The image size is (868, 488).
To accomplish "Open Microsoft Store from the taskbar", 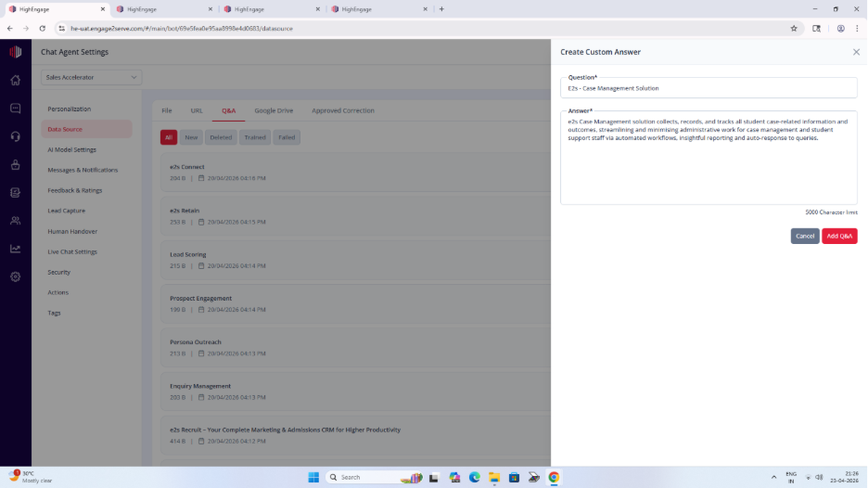I will tap(515, 478).
